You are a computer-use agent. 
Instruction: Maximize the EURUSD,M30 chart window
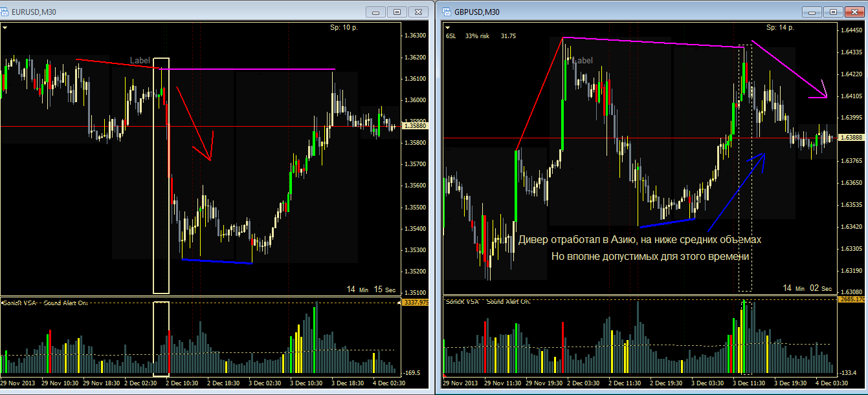click(x=397, y=12)
